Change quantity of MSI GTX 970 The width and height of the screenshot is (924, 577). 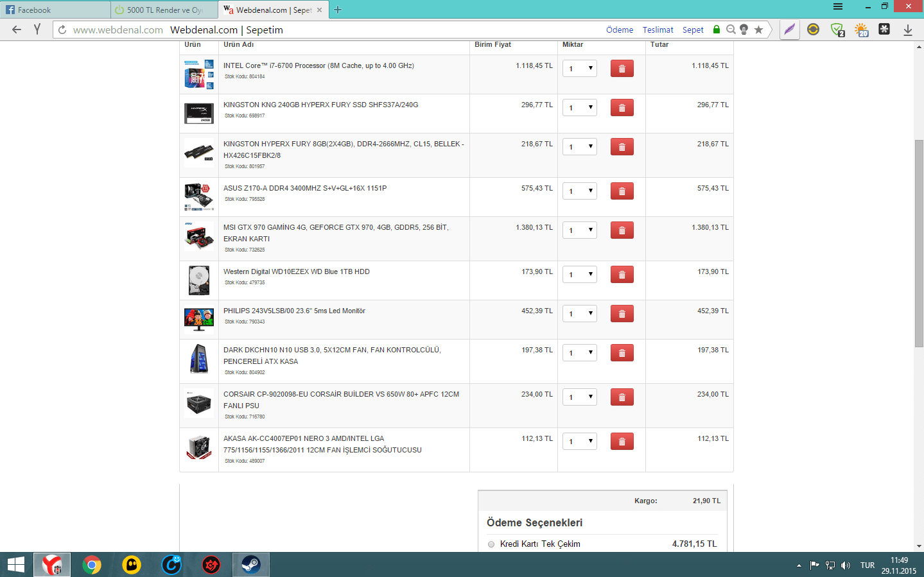[580, 230]
